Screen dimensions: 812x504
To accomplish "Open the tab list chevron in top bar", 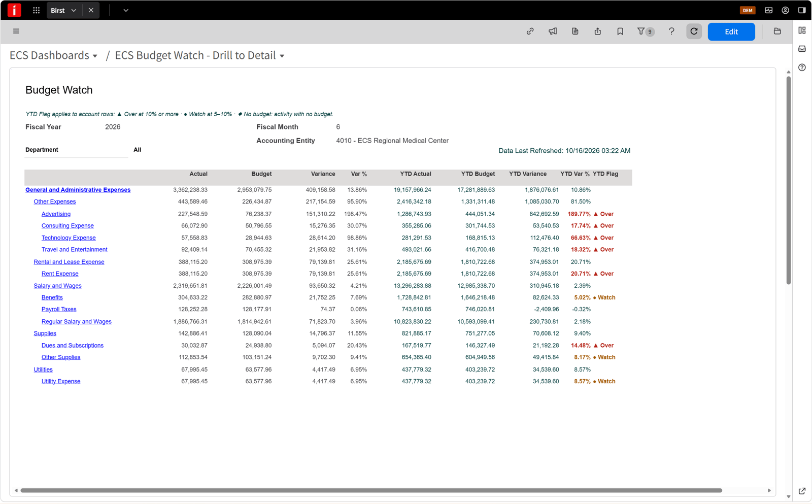I will 126,10.
